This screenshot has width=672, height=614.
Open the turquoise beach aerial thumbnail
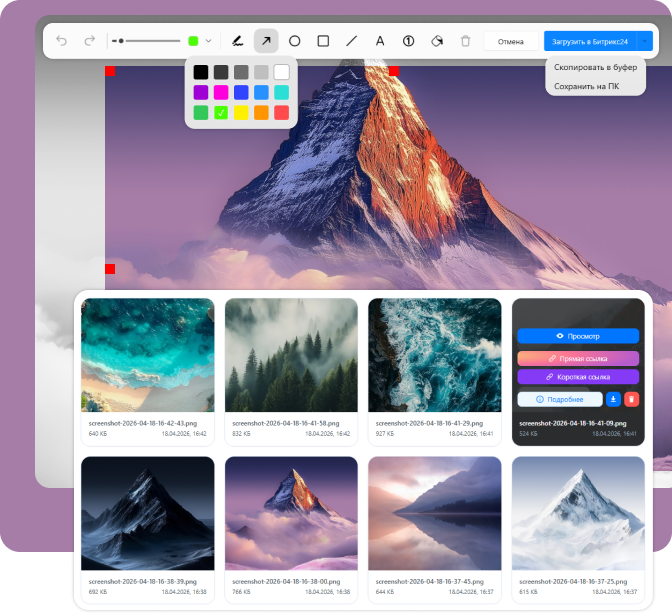[x=147, y=355]
